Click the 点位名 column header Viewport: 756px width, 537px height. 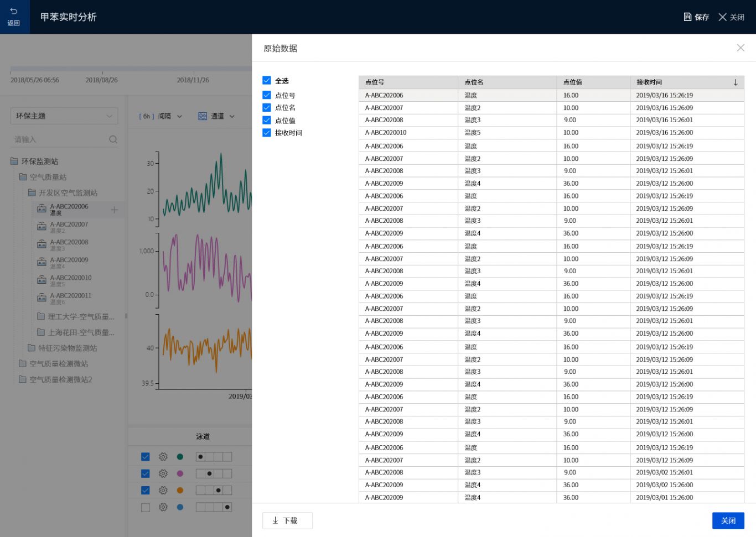507,82
